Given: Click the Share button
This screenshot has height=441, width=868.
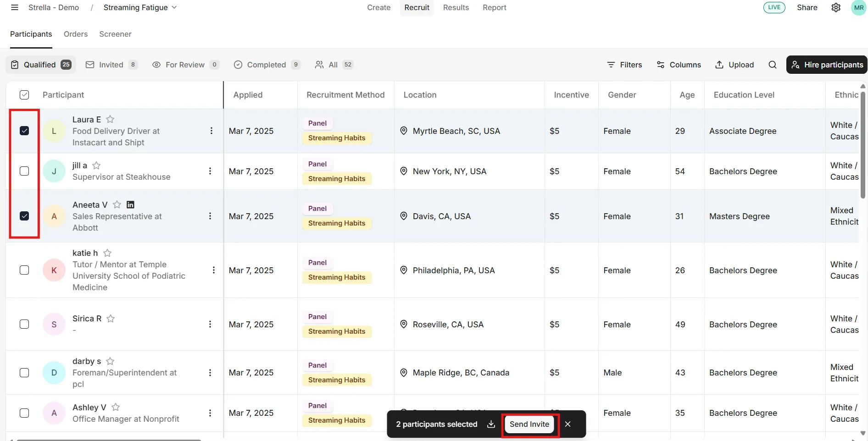Looking at the screenshot, I should click(x=807, y=7).
